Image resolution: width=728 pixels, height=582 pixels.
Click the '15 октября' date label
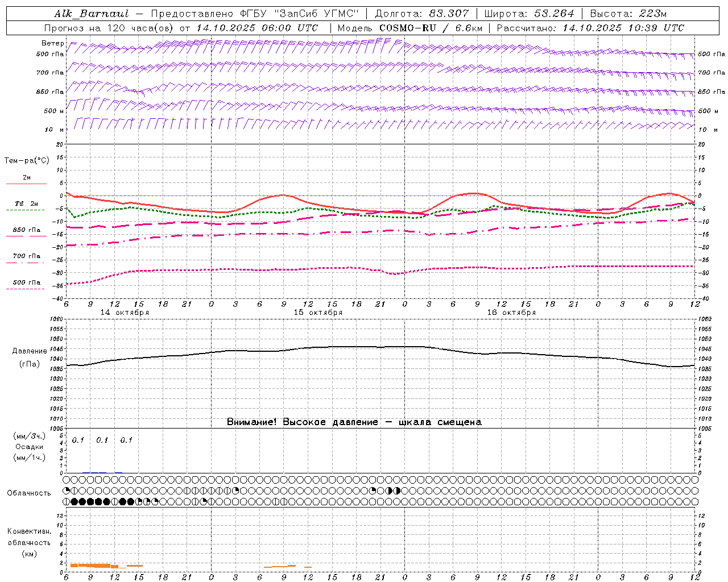pos(318,313)
